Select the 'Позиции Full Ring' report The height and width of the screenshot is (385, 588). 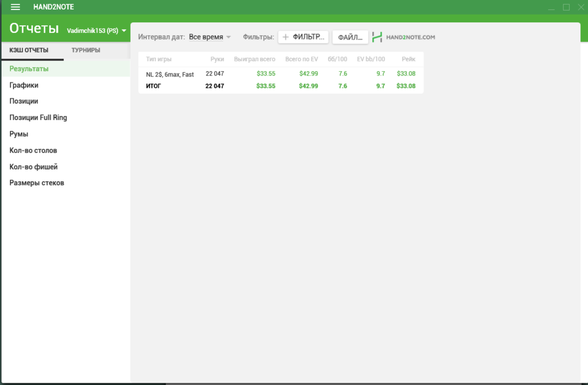[38, 118]
